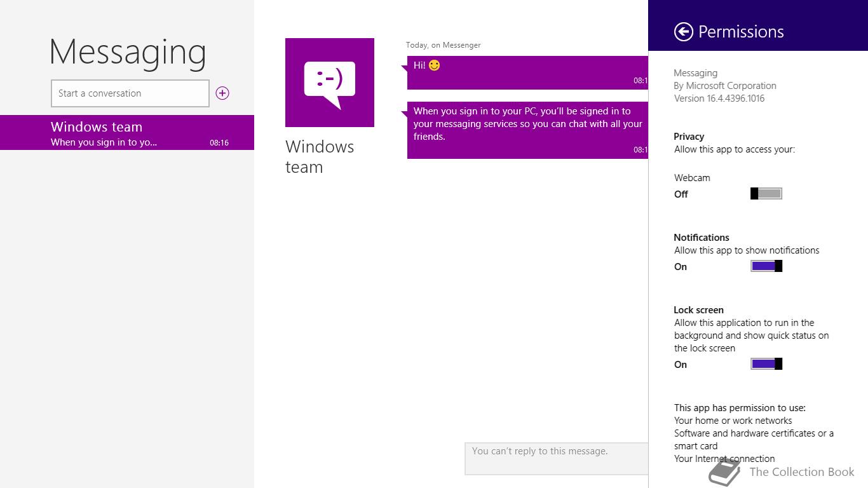The image size is (868, 488).
Task: Click the 'Hi!' message bubble
Action: click(x=527, y=72)
